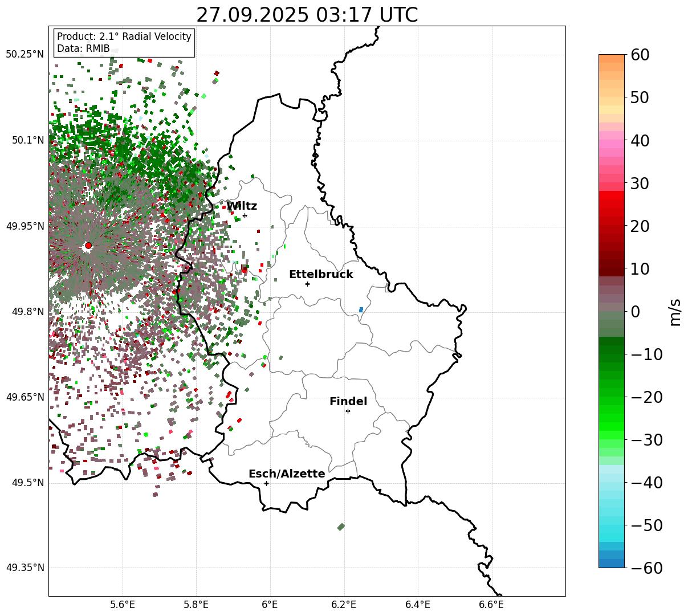This screenshot has height=616, width=688.
Task: Click the "Product: 2.1° Radial Velocity" text
Action: coord(124,36)
